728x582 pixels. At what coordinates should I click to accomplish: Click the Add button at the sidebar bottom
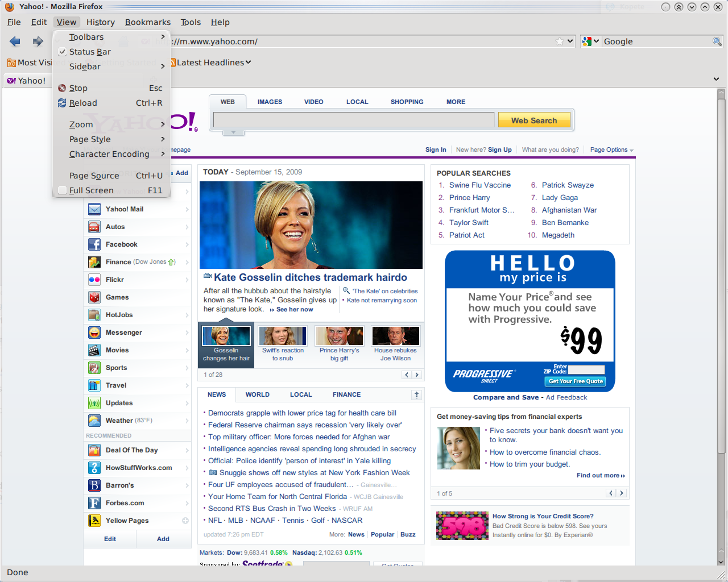click(163, 539)
